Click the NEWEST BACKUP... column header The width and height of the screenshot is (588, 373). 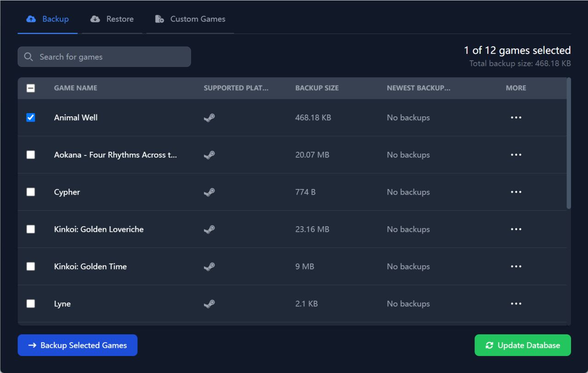point(418,88)
